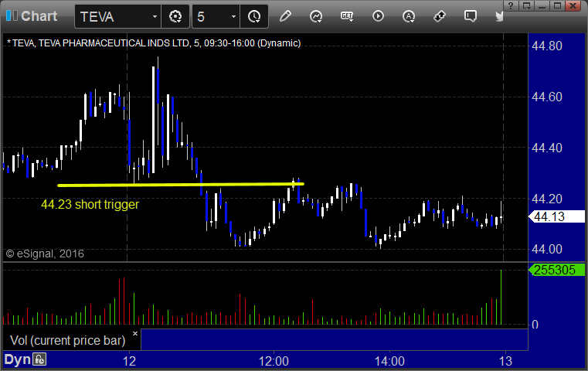The image size is (588, 371).
Task: Click the interval clock icon
Action: pyautogui.click(x=254, y=15)
